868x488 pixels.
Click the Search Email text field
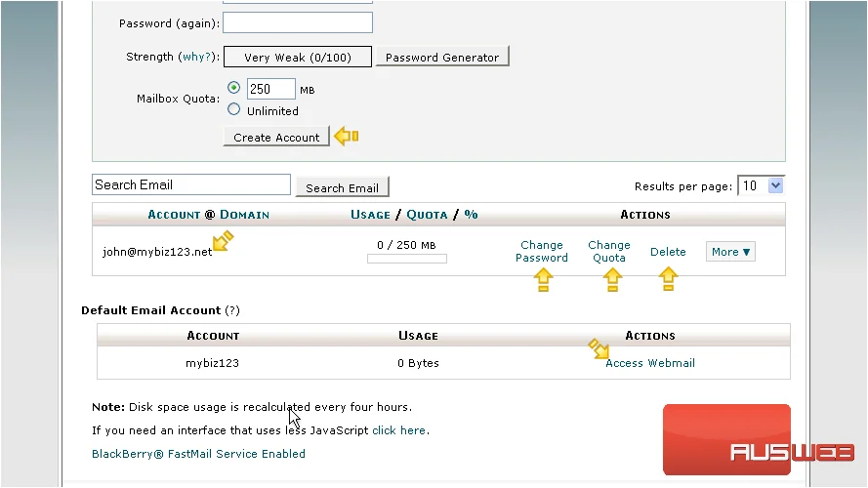[191, 184]
